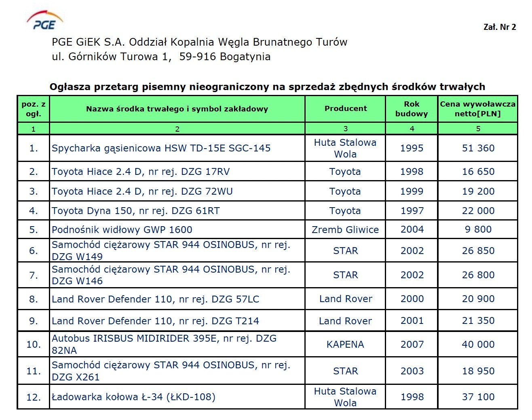
Task: Click the Zremb Gliwice producer cell
Action: (x=345, y=230)
